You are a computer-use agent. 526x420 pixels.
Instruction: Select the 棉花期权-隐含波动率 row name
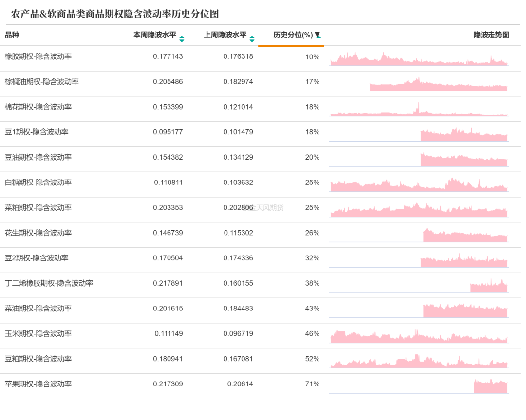tap(38, 107)
